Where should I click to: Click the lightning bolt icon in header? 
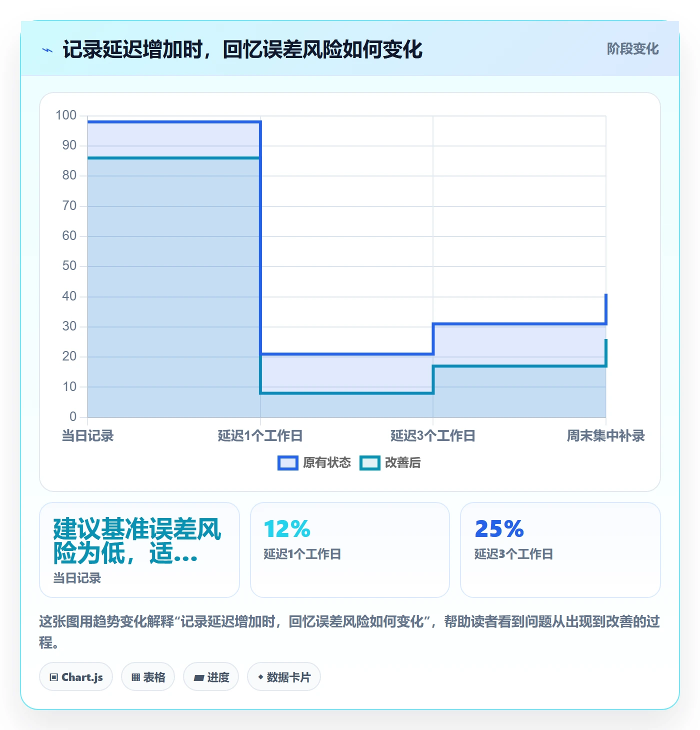pyautogui.click(x=47, y=50)
